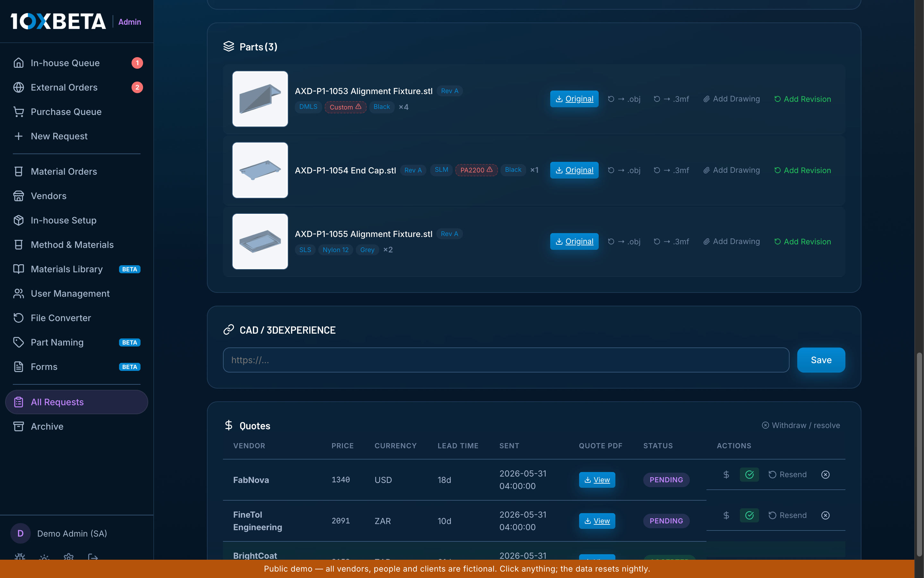Click the PENDING status of FabNova
924x578 pixels.
(666, 480)
